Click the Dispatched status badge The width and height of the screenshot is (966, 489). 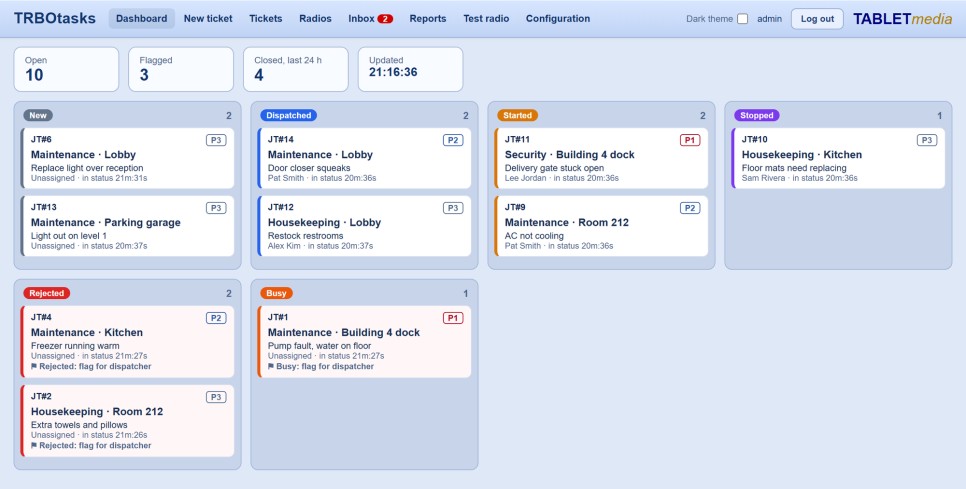(x=288, y=115)
